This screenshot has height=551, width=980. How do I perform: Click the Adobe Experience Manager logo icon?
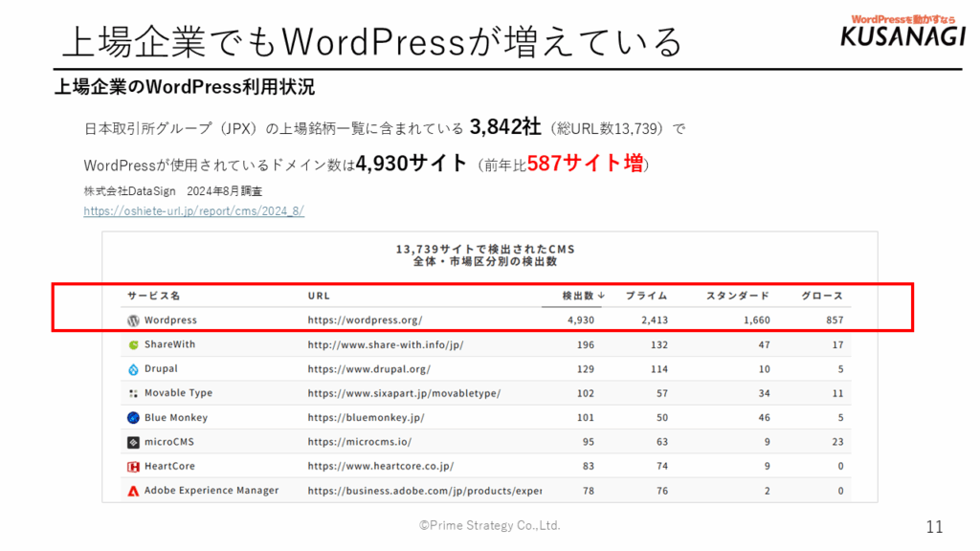tap(133, 491)
